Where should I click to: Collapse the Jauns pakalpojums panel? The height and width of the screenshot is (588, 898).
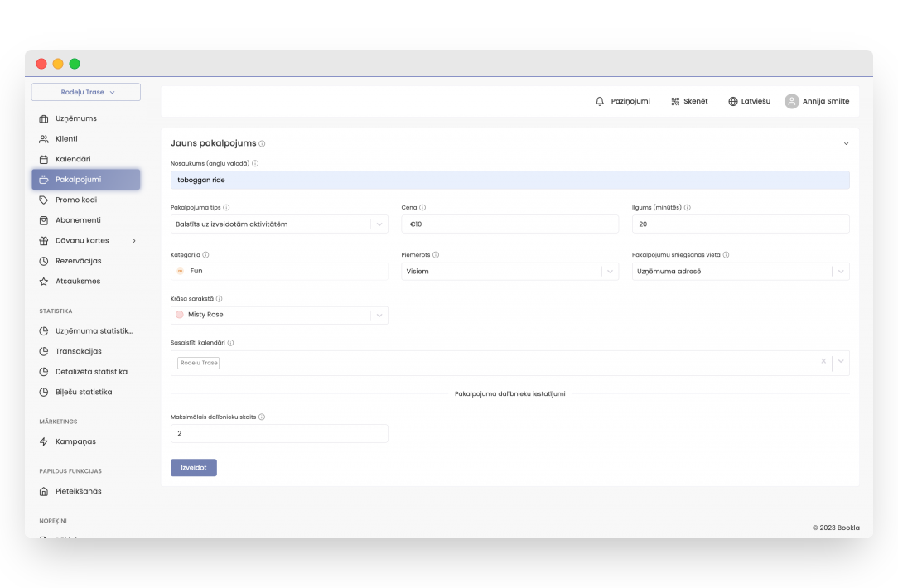coord(846,143)
